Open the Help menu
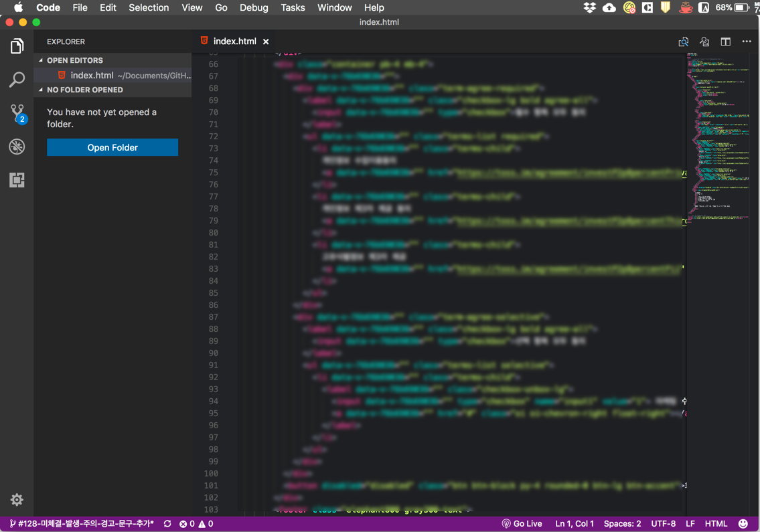 tap(374, 7)
